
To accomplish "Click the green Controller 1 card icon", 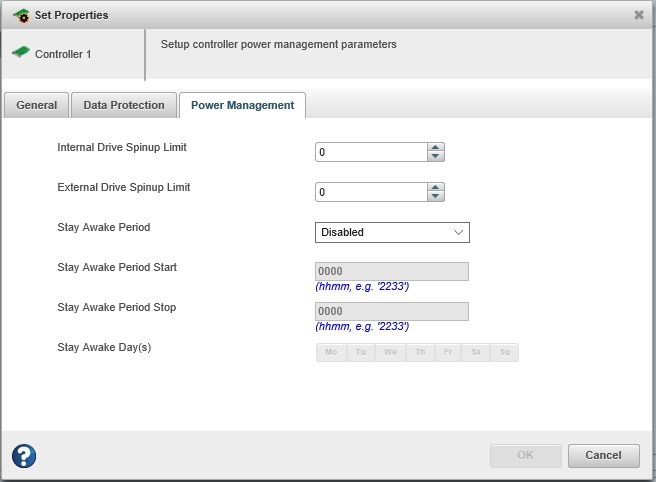I will pos(20,53).
